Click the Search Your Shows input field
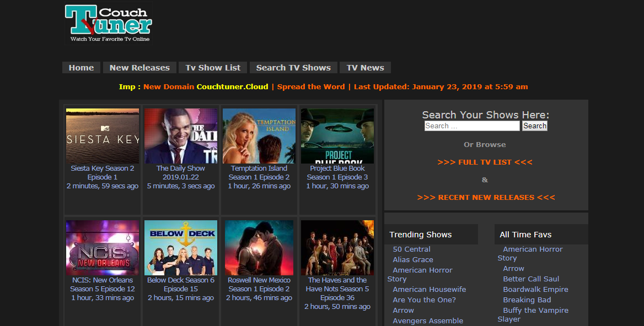The image size is (644, 326). pyautogui.click(x=472, y=126)
